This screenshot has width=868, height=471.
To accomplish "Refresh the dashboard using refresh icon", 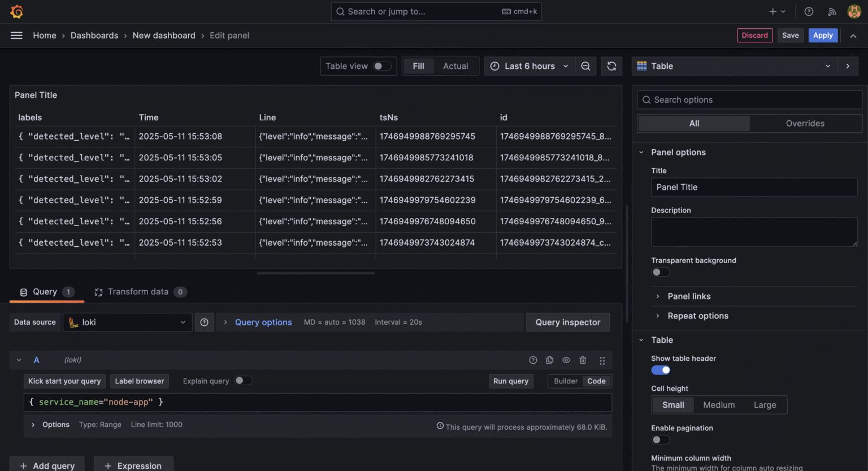I will click(x=611, y=66).
